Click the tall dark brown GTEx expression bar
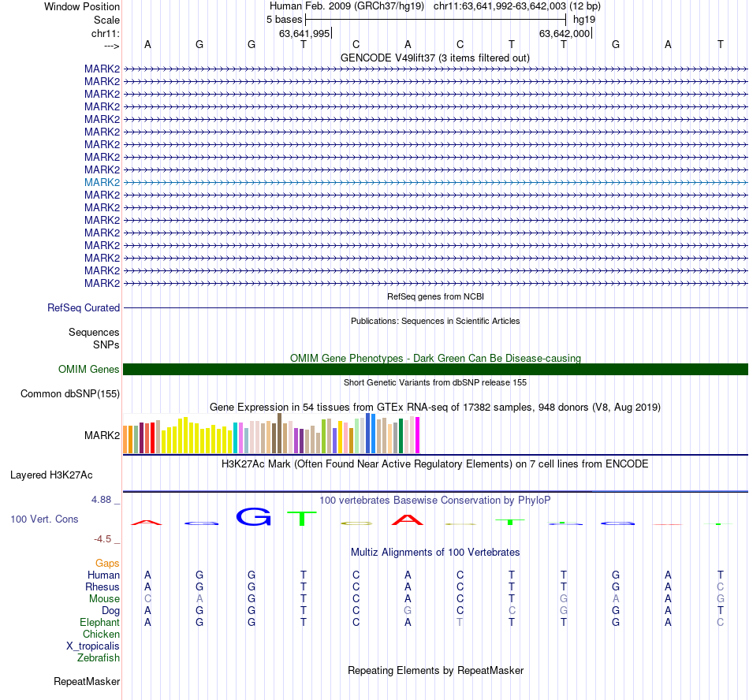Screen dimensions: 749x700 pyautogui.click(x=279, y=433)
